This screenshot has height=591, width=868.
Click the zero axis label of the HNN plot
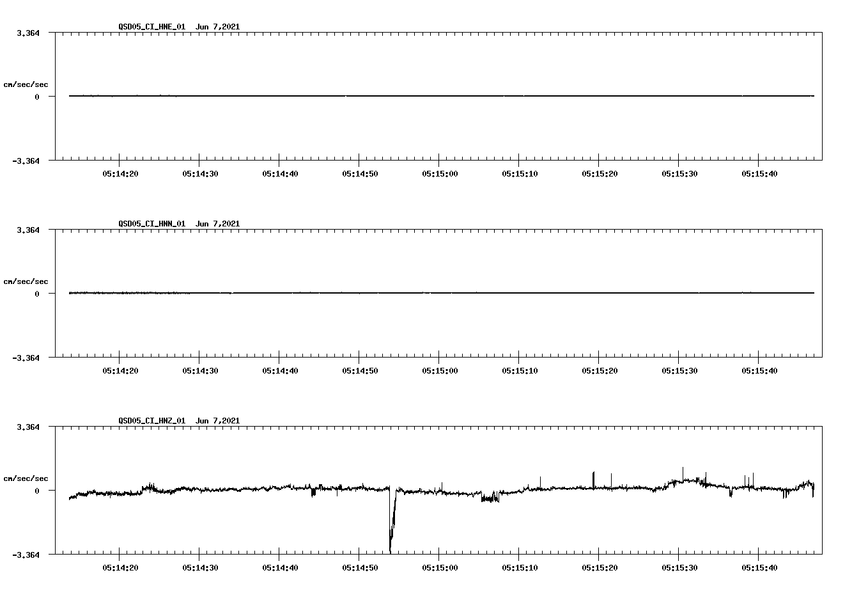point(37,294)
